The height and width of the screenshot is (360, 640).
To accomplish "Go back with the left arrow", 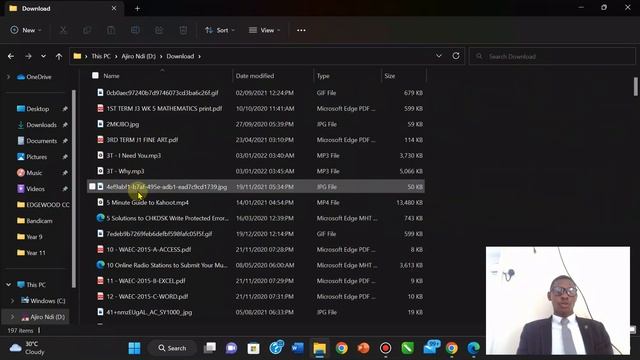I will [x=11, y=56].
